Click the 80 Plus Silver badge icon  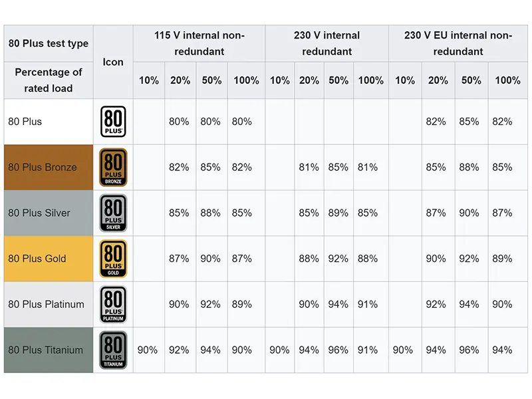click(x=113, y=213)
